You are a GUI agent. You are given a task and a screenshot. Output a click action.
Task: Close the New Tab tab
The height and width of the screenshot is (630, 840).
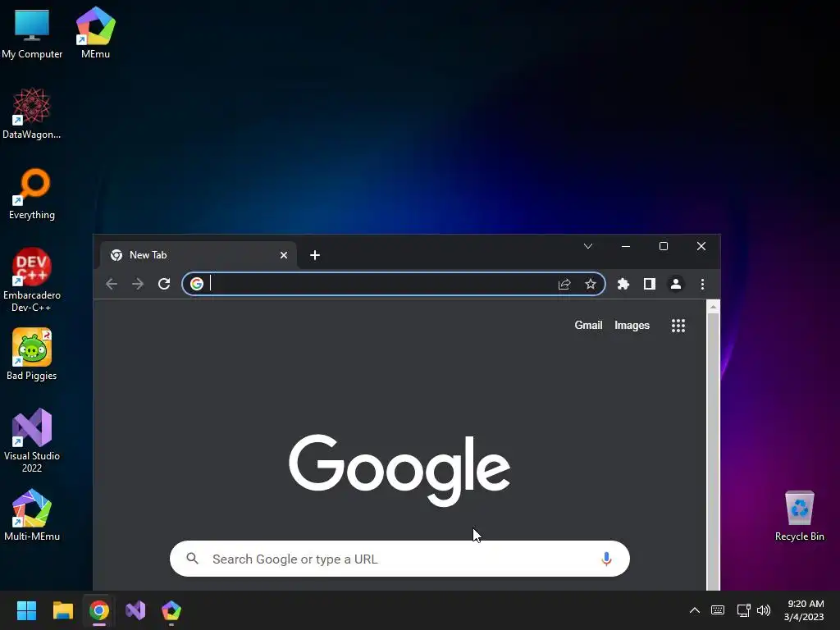(x=284, y=256)
